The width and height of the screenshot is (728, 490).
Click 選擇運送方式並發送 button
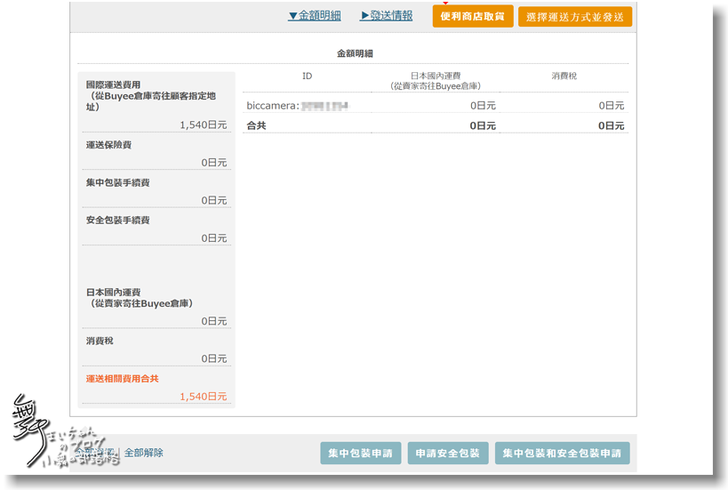574,17
